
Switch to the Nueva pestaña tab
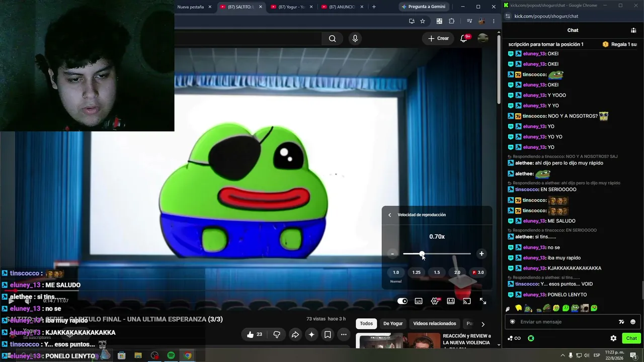click(x=191, y=7)
